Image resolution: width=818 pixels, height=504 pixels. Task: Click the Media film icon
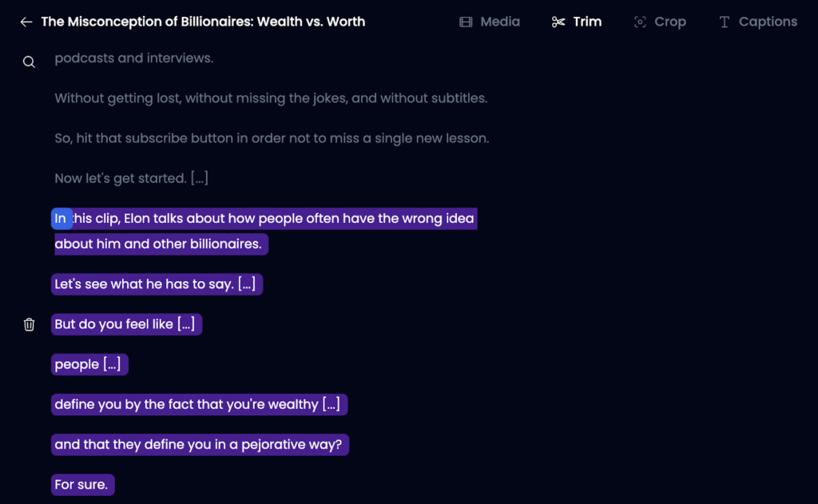click(x=466, y=22)
